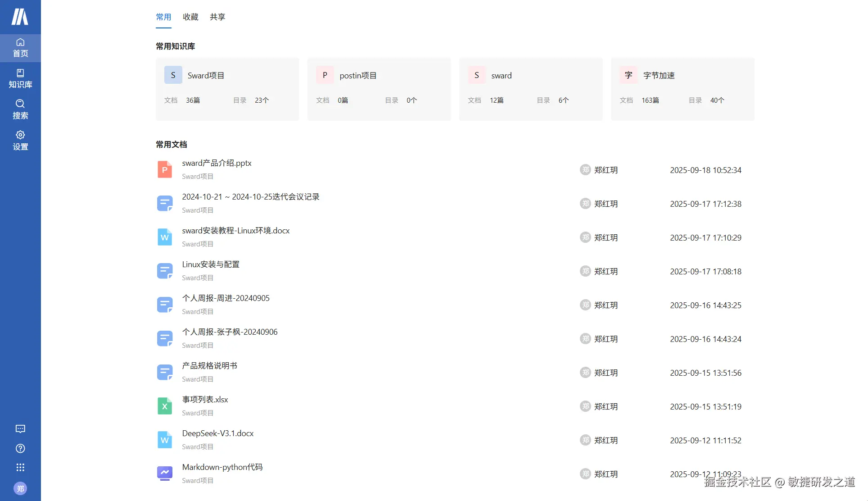
Task: Switch to the 共享 tab
Action: click(217, 17)
